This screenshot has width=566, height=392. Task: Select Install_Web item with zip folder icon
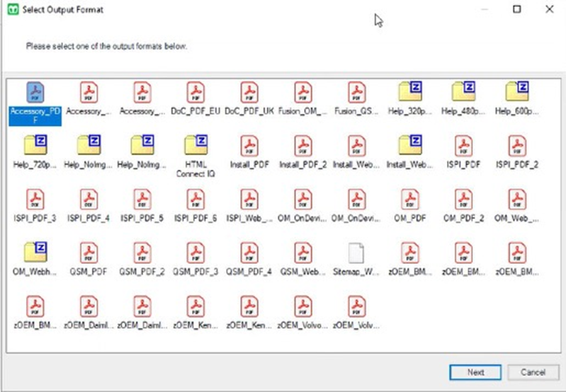[409, 152]
